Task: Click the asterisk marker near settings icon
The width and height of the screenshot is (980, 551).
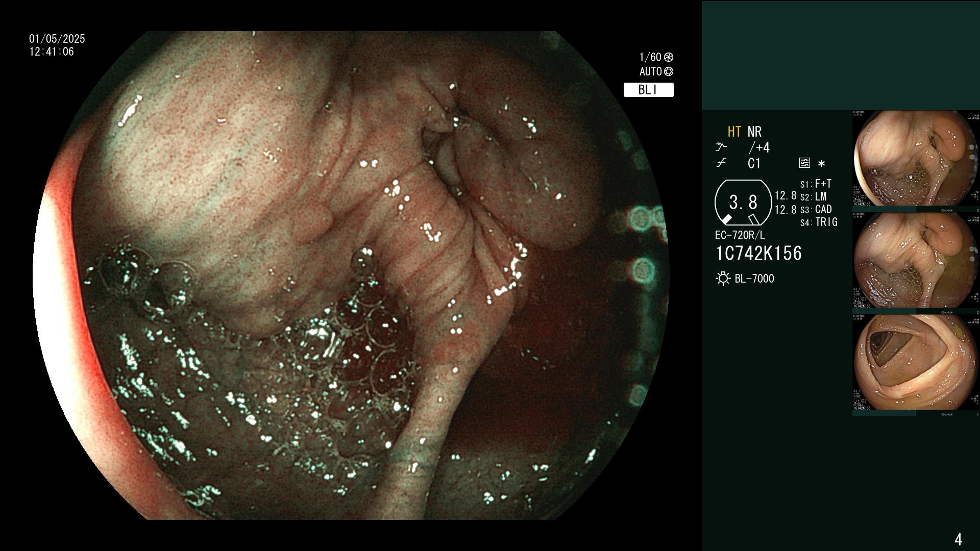Action: pyautogui.click(x=821, y=164)
